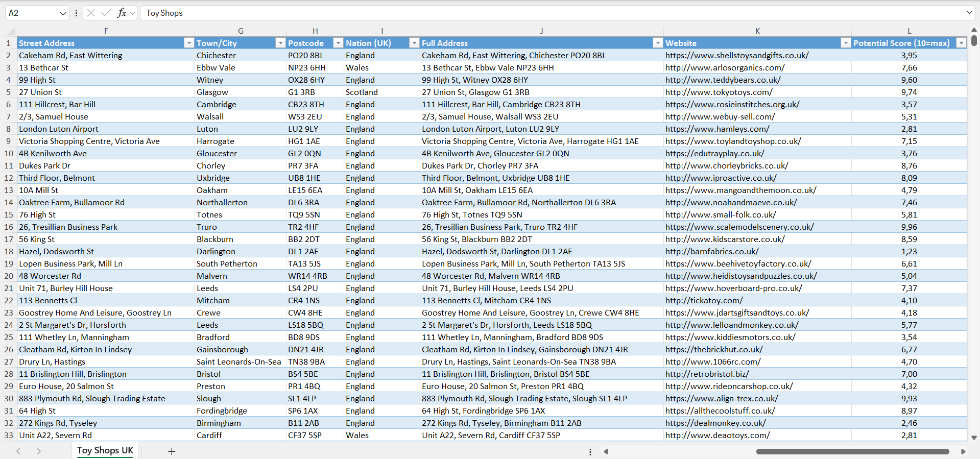Open the retrobristol.biz website link

(x=707, y=374)
